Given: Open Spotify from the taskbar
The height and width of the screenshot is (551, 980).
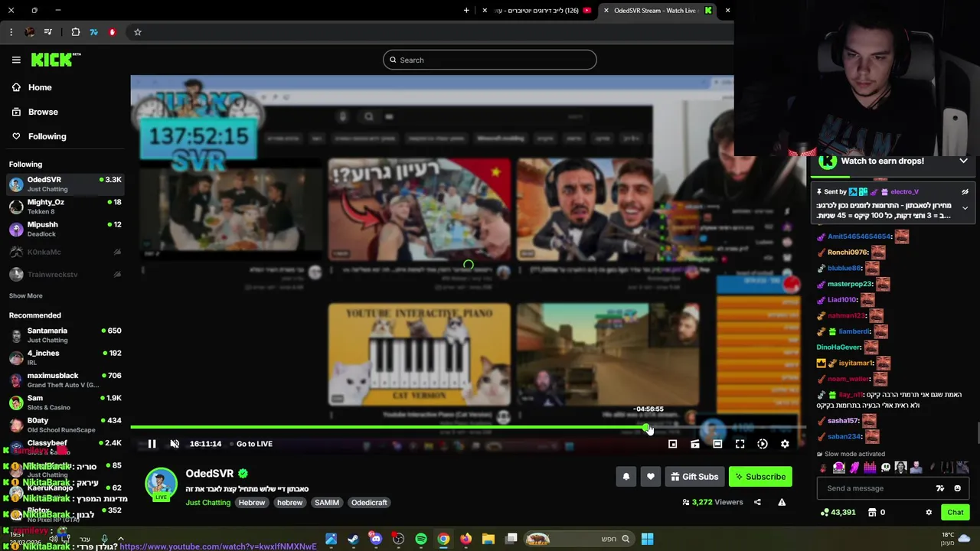Looking at the screenshot, I should pyautogui.click(x=421, y=539).
